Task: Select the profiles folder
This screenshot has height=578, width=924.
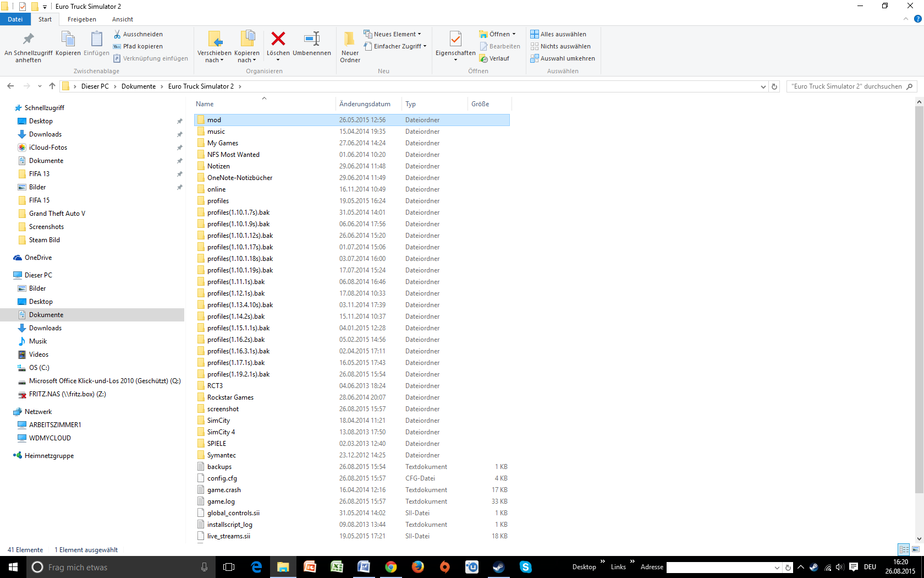Action: pos(352,201)
